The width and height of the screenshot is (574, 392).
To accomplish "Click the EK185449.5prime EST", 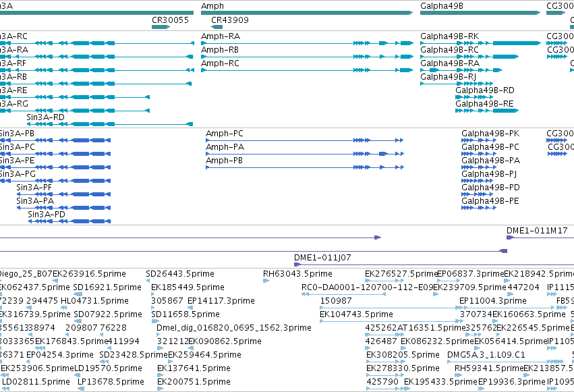I will click(x=153, y=294).
